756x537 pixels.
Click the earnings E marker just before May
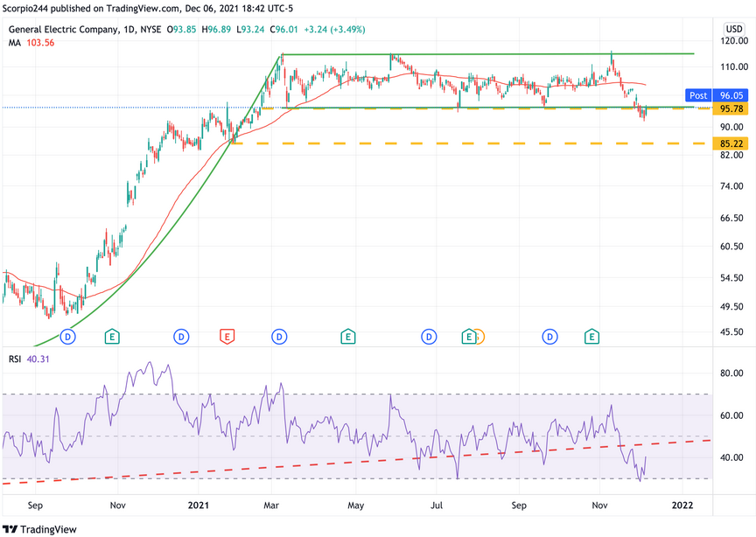click(x=347, y=337)
